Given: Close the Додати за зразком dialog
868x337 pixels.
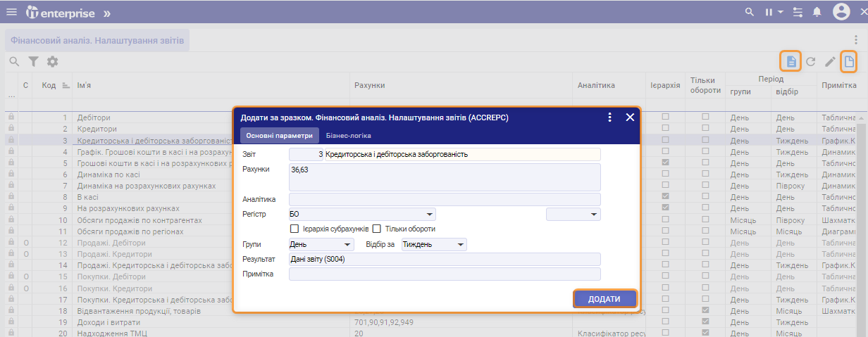Looking at the screenshot, I should (x=631, y=117).
